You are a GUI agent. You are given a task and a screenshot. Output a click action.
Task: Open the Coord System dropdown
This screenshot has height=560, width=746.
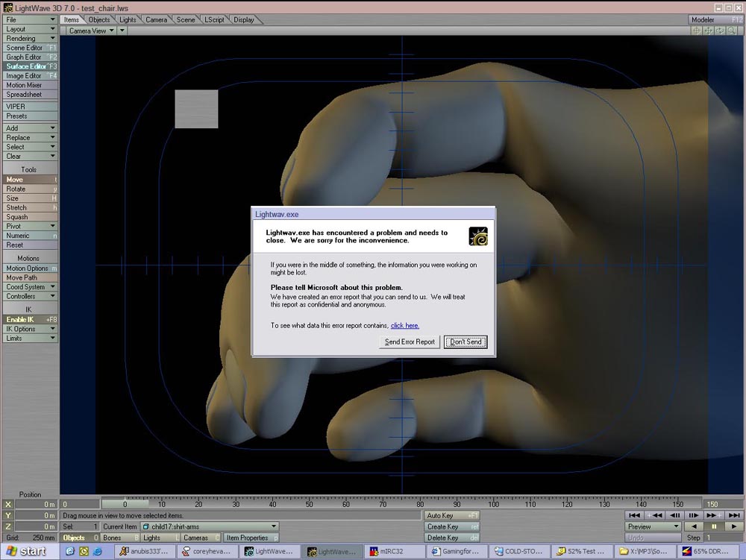[31, 287]
